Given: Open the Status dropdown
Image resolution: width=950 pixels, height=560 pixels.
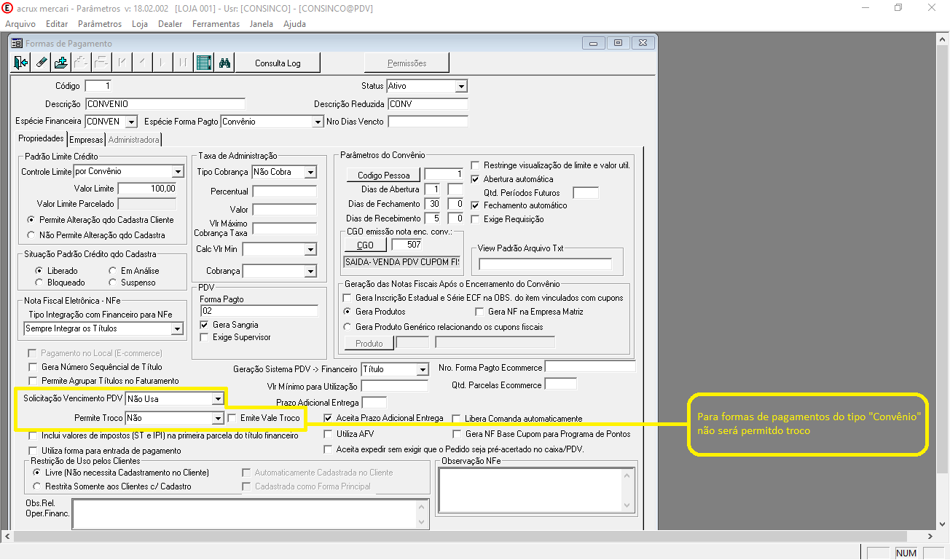Looking at the screenshot, I should coord(460,87).
